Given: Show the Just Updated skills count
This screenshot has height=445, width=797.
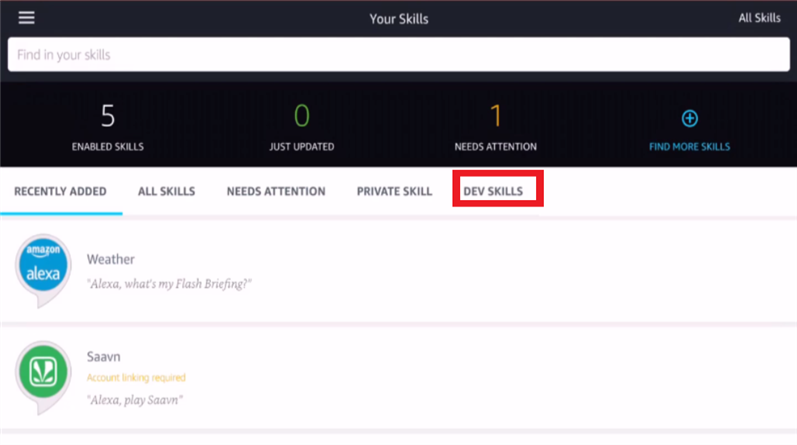Looking at the screenshot, I should (301, 117).
